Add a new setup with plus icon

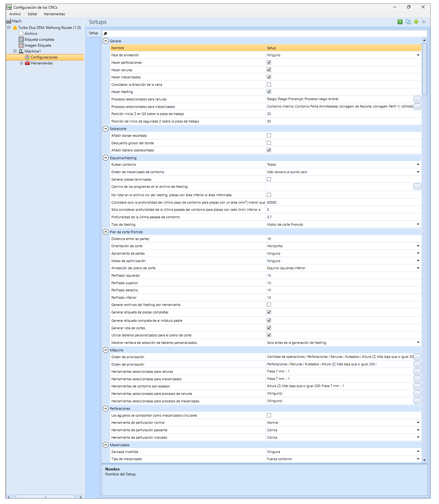(x=416, y=22)
